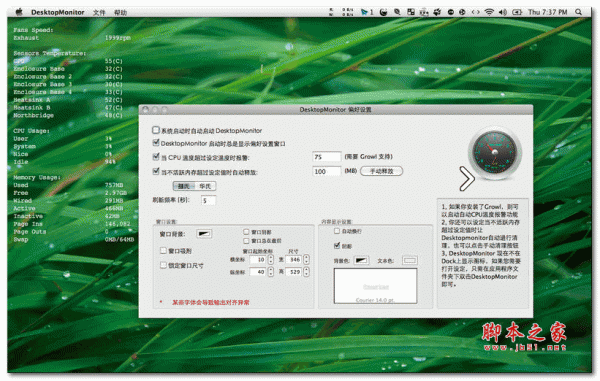Click the blue arrow menu bar icon
Image resolution: width=600 pixels, height=381 pixels.
pos(364,12)
